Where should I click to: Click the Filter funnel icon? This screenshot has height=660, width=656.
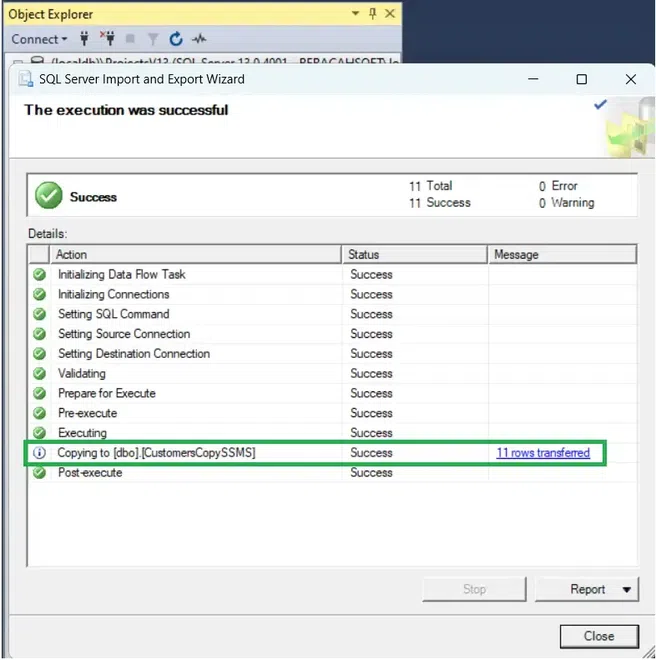153,39
